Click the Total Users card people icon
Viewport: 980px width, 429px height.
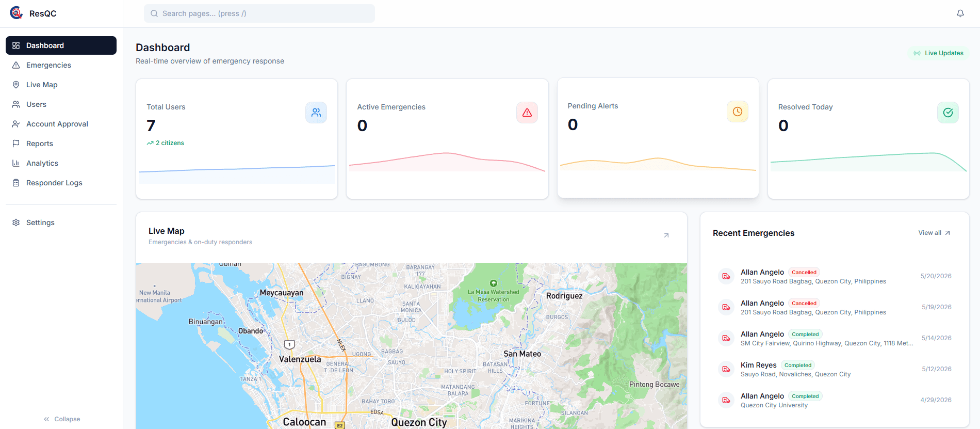point(316,113)
